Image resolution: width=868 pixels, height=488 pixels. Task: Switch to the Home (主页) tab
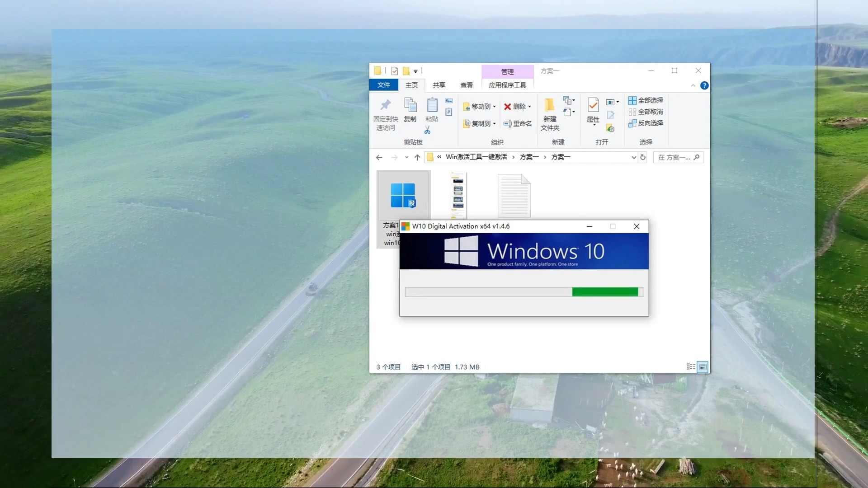tap(411, 85)
